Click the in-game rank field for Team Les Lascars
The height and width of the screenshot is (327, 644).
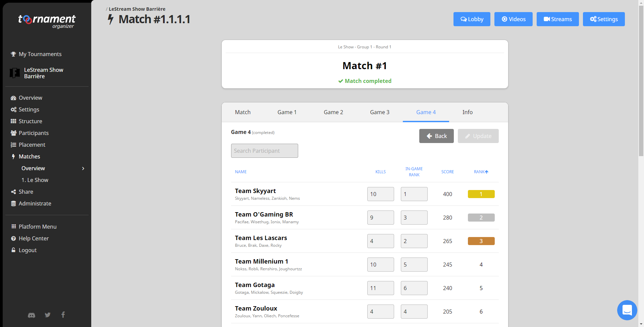(x=414, y=241)
